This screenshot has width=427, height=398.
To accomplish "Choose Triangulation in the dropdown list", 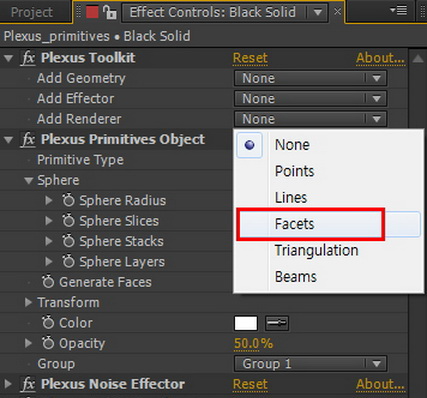I will 317,250.
